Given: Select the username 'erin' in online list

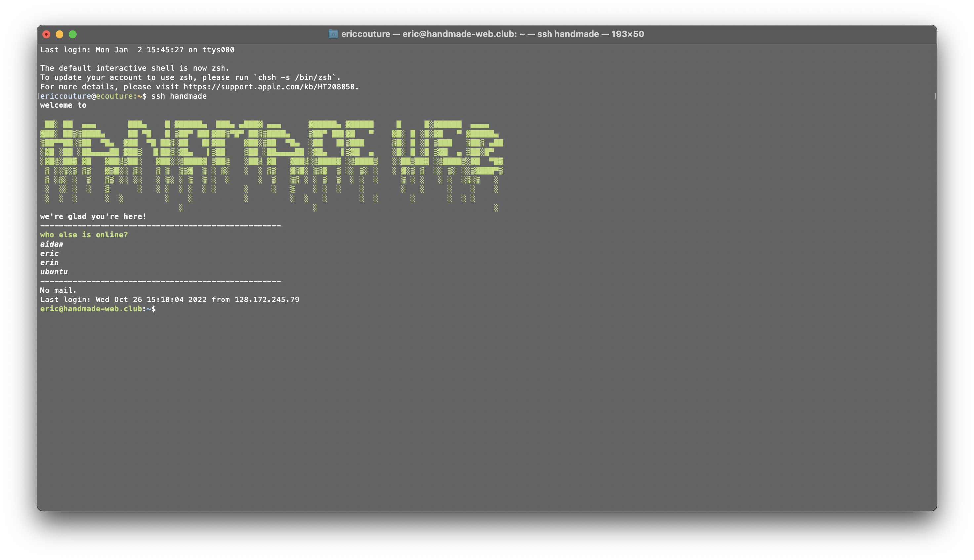Looking at the screenshot, I should tap(49, 262).
